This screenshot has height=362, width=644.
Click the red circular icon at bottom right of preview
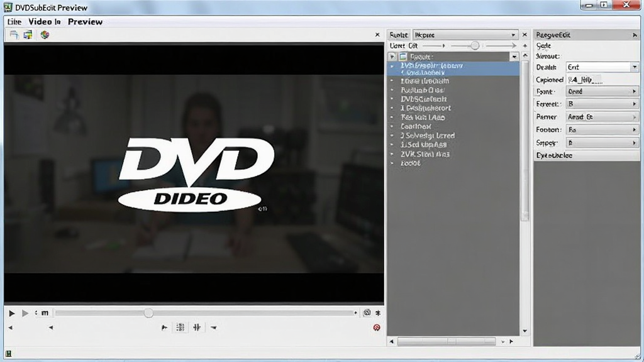pos(377,327)
